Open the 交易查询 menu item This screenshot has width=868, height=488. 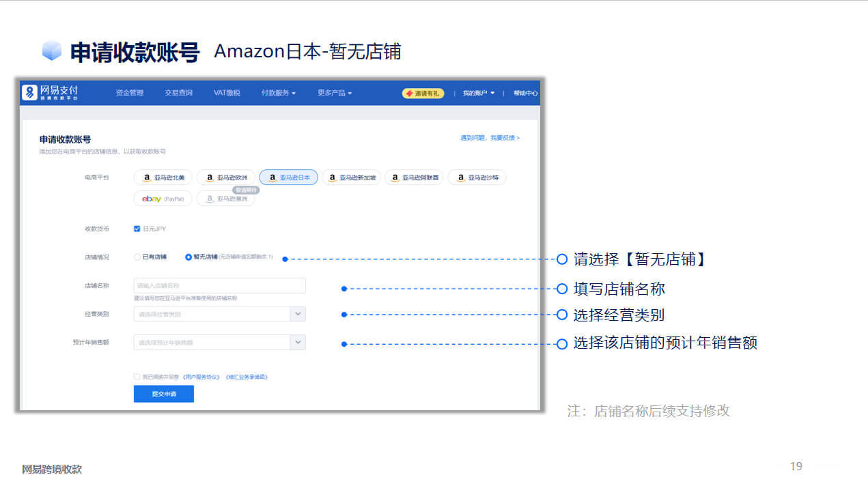coord(178,93)
